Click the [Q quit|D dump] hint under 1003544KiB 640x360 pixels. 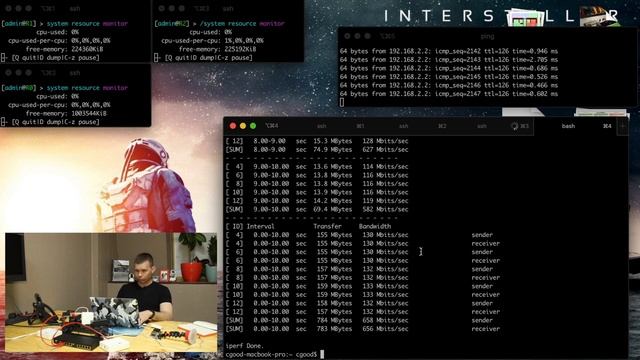click(50, 122)
